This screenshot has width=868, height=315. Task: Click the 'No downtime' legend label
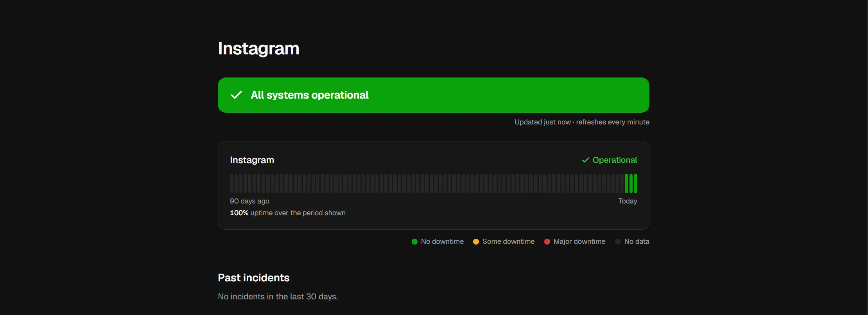pyautogui.click(x=442, y=242)
